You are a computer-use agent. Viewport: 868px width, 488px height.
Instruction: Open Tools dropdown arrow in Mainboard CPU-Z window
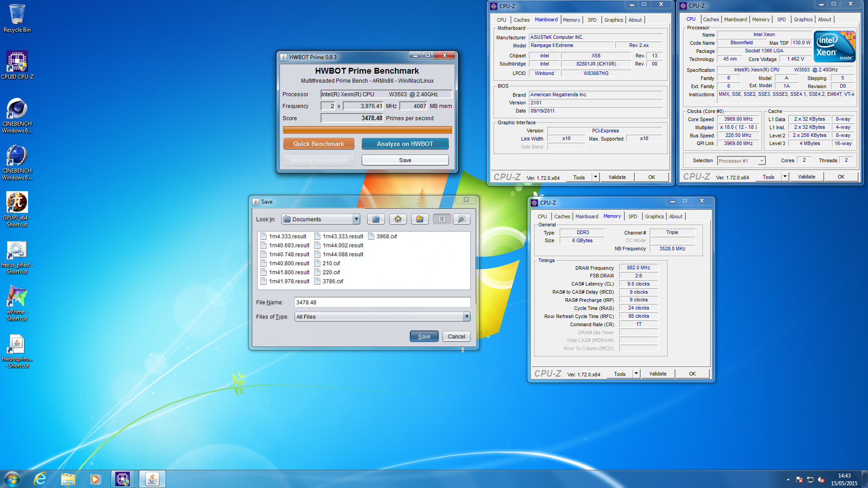coord(596,177)
